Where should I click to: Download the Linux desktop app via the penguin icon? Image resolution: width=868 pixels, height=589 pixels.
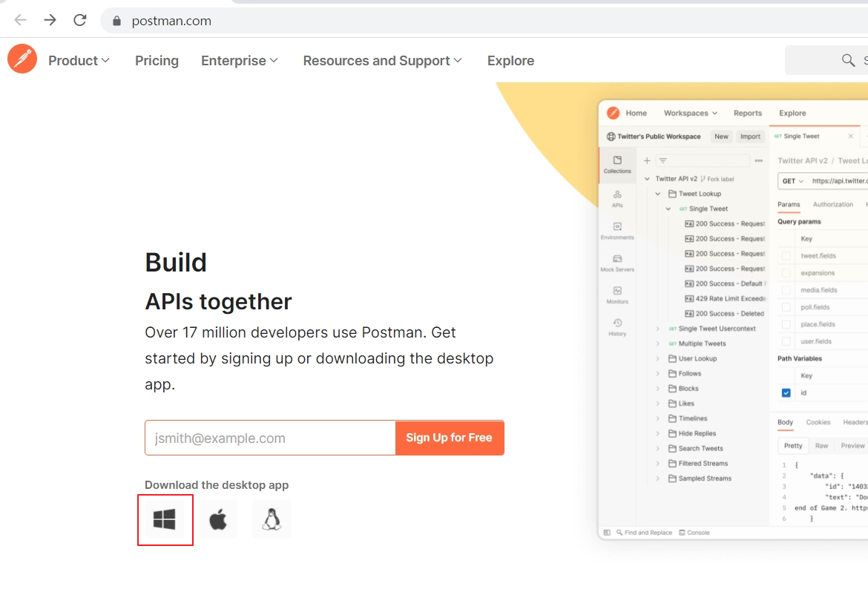(x=272, y=519)
